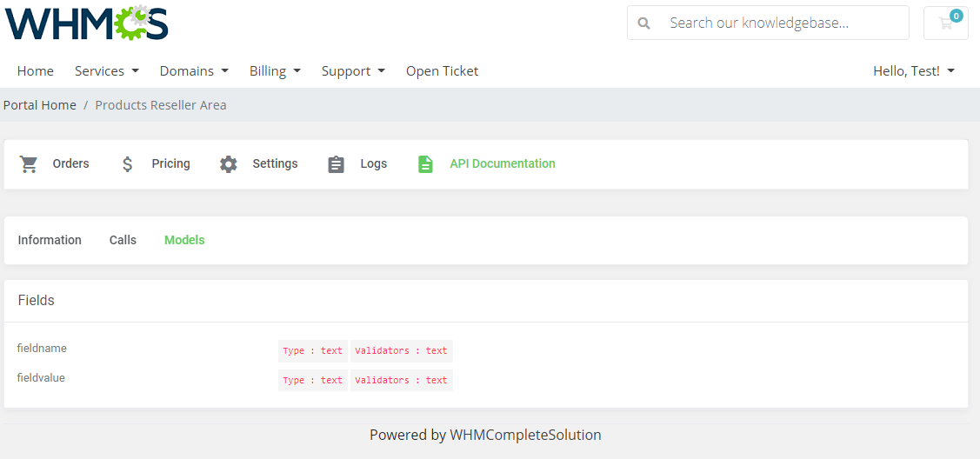Screen dimensions: 980x459
Task: Switch to the Information tab
Action: [50, 240]
